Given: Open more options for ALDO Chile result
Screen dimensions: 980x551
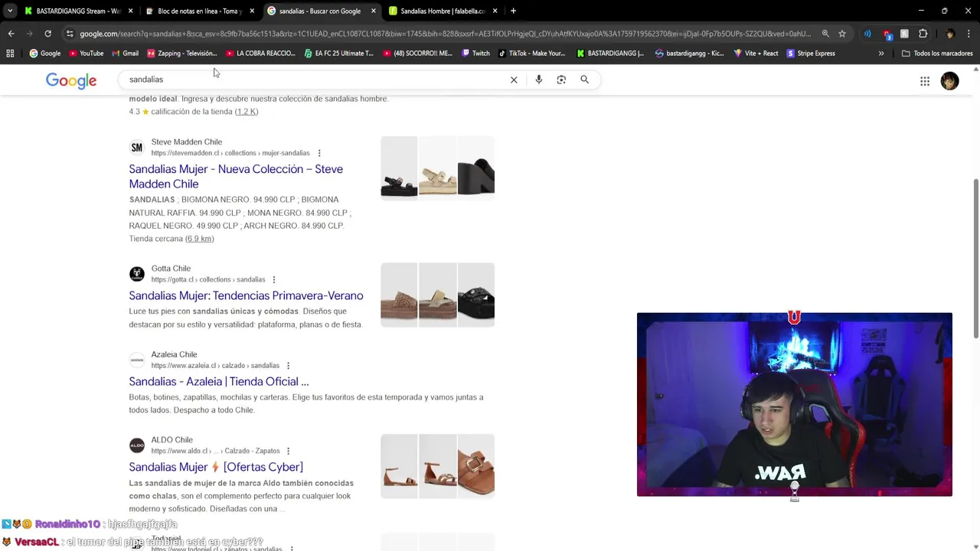Looking at the screenshot, I should [288, 451].
